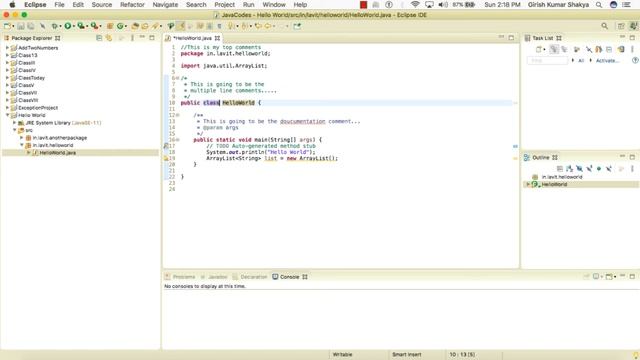640x360 pixels.
Task: Open Package Explorer view menu
Action: click(132, 38)
